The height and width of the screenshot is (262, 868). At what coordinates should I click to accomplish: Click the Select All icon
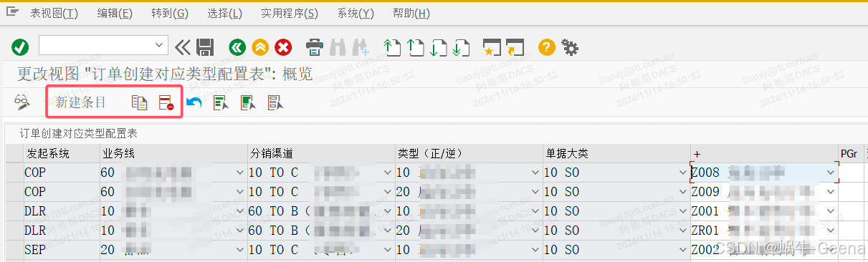click(x=221, y=102)
